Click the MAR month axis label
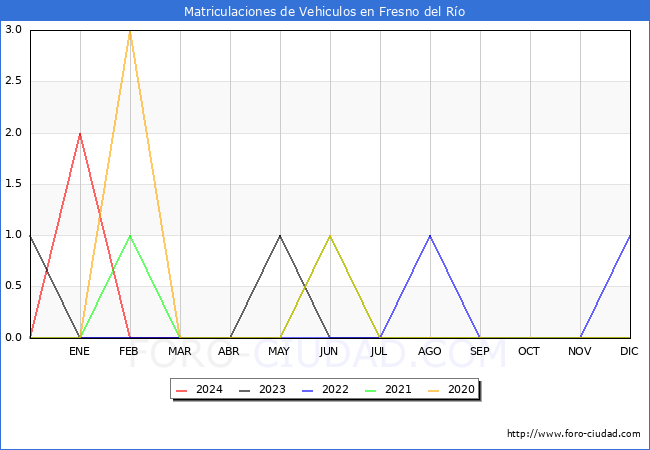The width and height of the screenshot is (650, 450). pyautogui.click(x=179, y=351)
